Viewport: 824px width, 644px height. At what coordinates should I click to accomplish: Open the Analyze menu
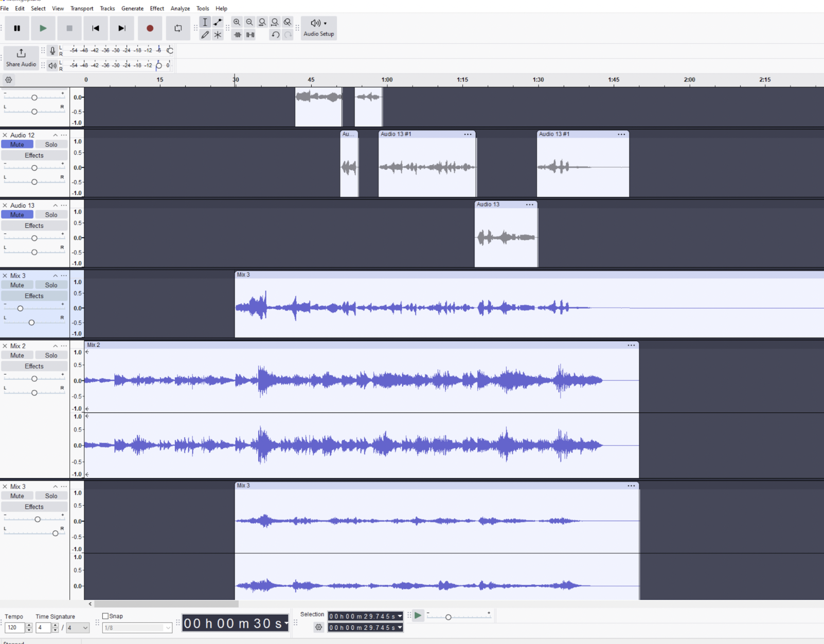[180, 9]
